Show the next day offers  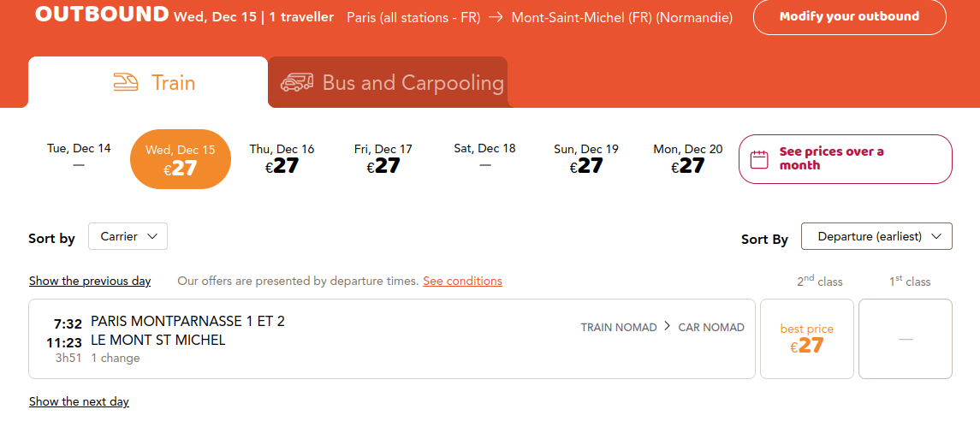79,401
